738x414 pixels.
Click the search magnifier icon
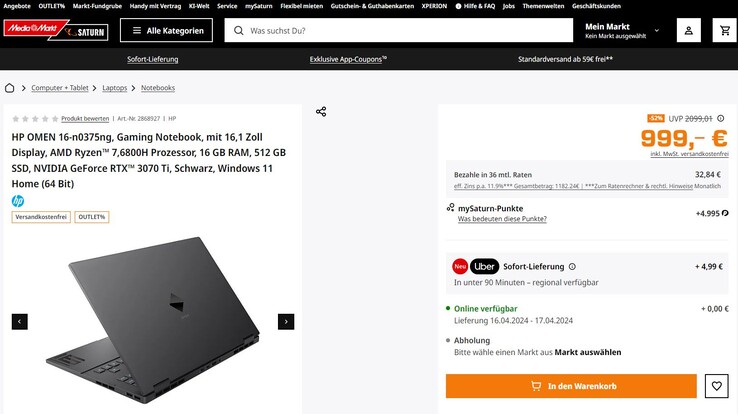pos(237,31)
